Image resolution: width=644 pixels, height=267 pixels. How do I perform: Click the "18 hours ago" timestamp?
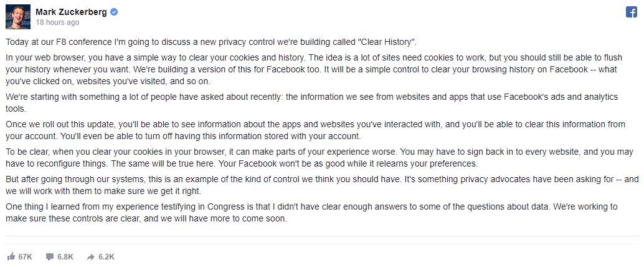point(57,22)
